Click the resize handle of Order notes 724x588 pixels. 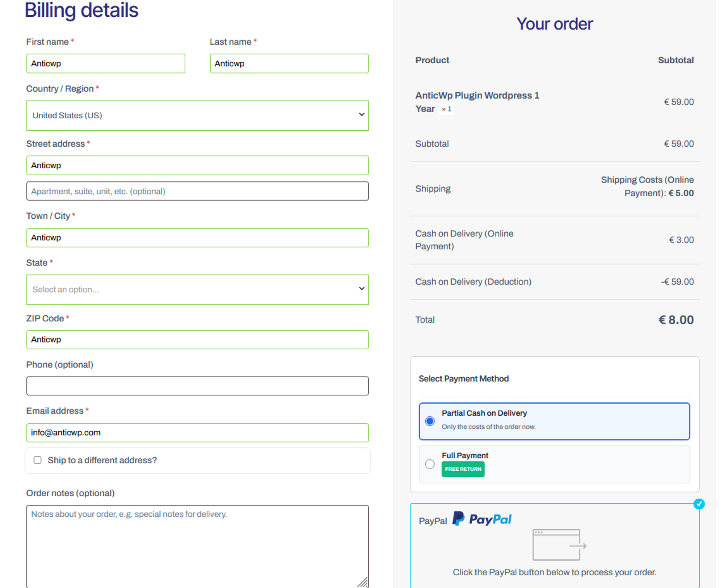363,582
